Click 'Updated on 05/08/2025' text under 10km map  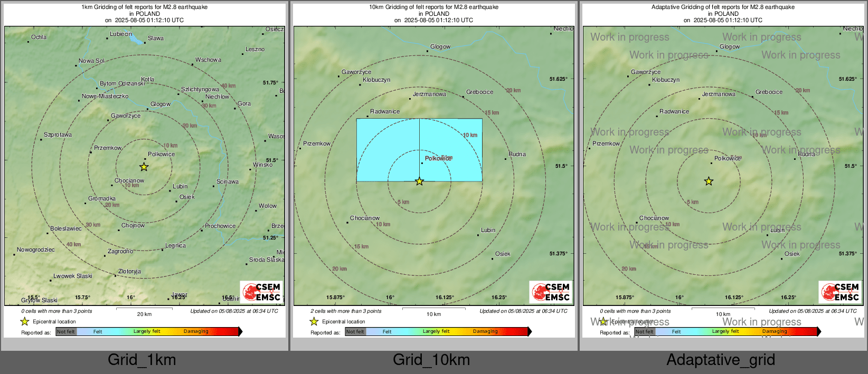click(x=523, y=311)
